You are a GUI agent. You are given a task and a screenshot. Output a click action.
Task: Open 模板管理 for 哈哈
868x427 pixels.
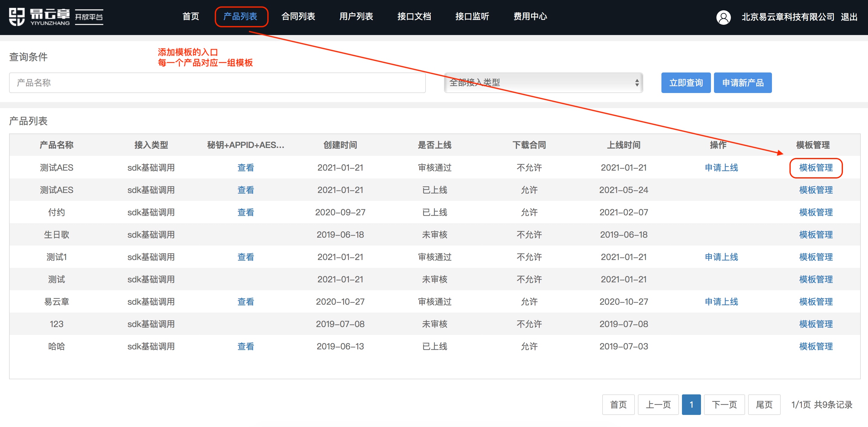tap(816, 346)
